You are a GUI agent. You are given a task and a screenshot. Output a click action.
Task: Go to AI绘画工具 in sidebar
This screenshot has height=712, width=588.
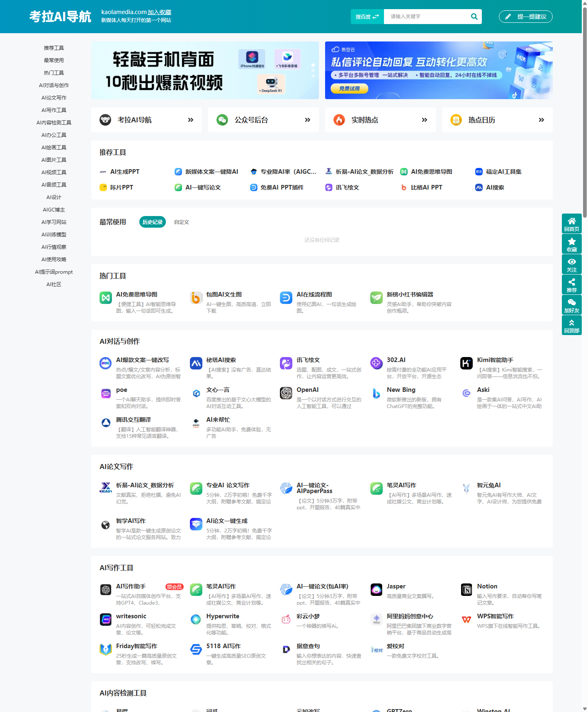[x=54, y=148]
